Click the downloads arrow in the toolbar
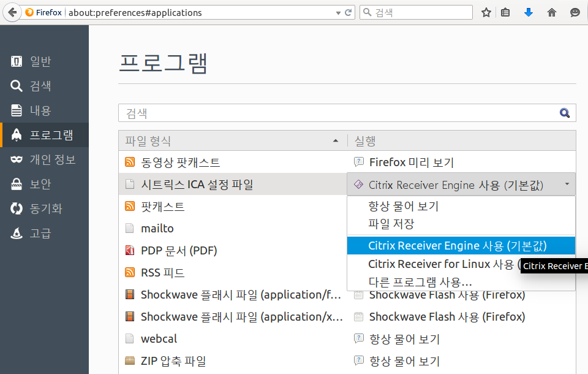The image size is (588, 374). [x=528, y=12]
